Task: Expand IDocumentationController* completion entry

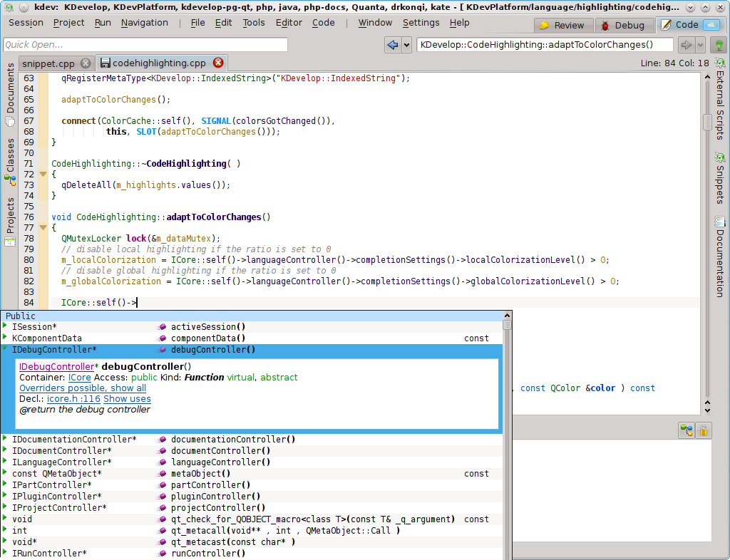Action: click(5, 437)
